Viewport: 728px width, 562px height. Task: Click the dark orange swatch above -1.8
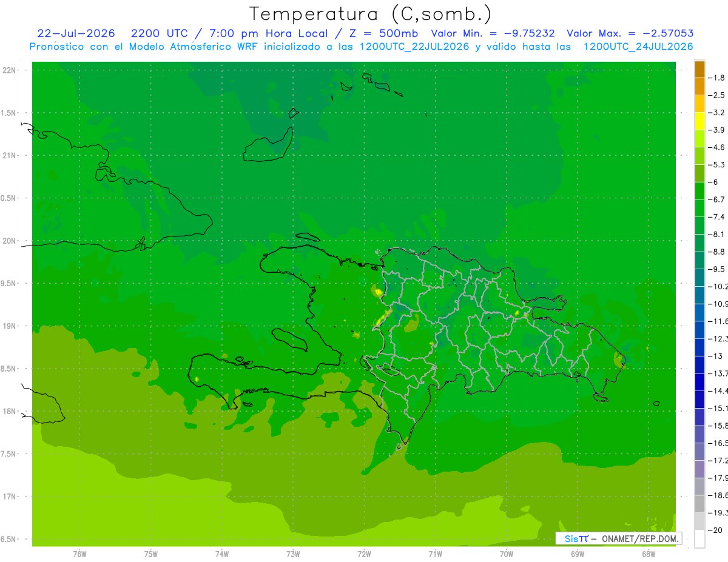click(699, 69)
